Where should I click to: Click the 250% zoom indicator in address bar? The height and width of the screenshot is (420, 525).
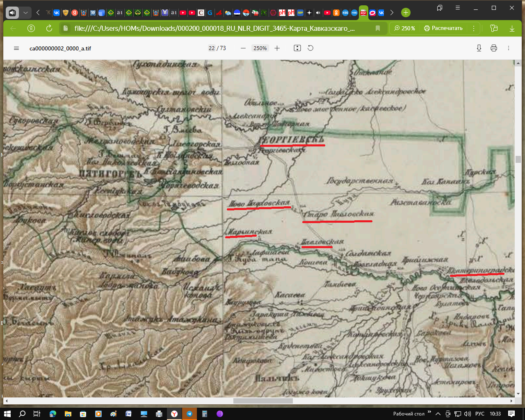click(x=404, y=28)
